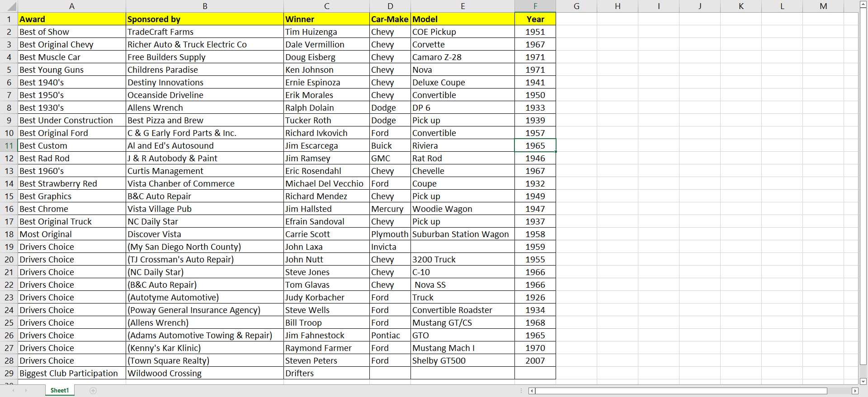Select cell 'Ernie Espinoza'
Screen dimensions: 868x397
point(326,82)
